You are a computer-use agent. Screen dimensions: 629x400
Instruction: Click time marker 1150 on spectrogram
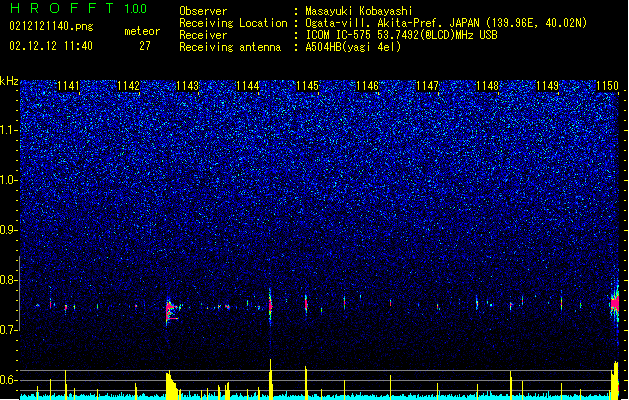tap(607, 86)
